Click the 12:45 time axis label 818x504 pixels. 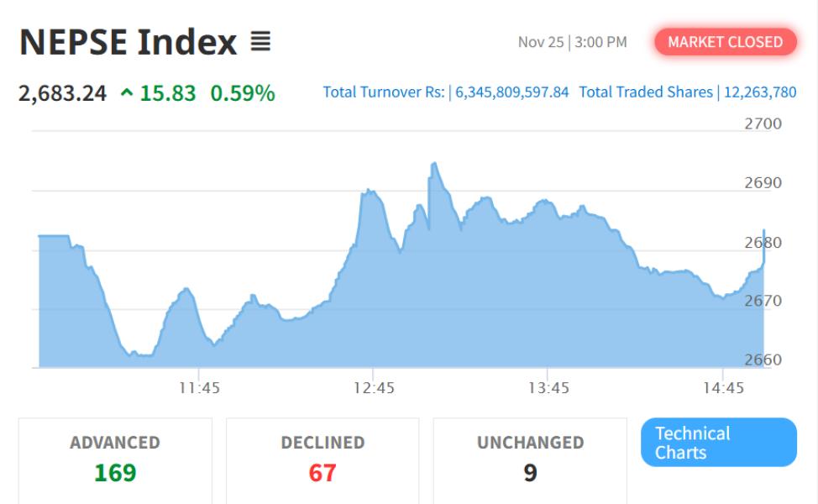374,388
